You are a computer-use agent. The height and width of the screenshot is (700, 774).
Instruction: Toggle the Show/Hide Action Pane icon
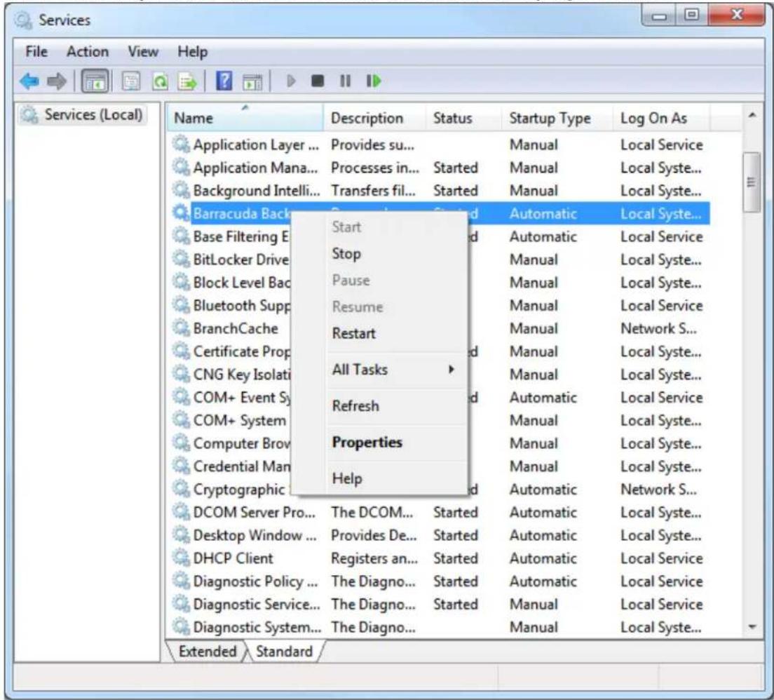(x=252, y=81)
